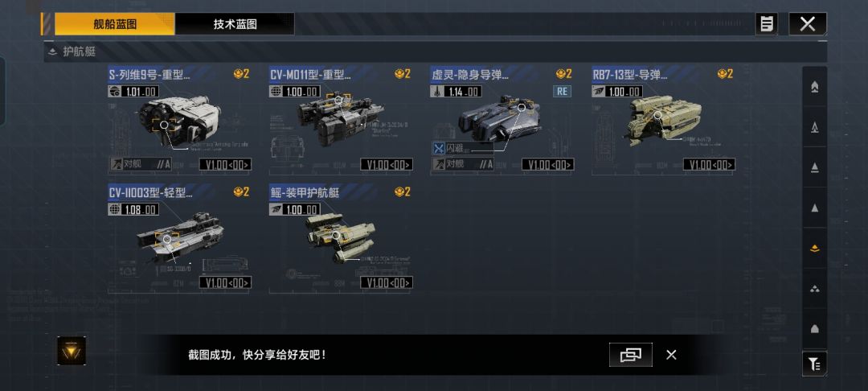This screenshot has width=868, height=391.
Task: Open CV-II003型 light blueprint card
Action: click(x=178, y=238)
